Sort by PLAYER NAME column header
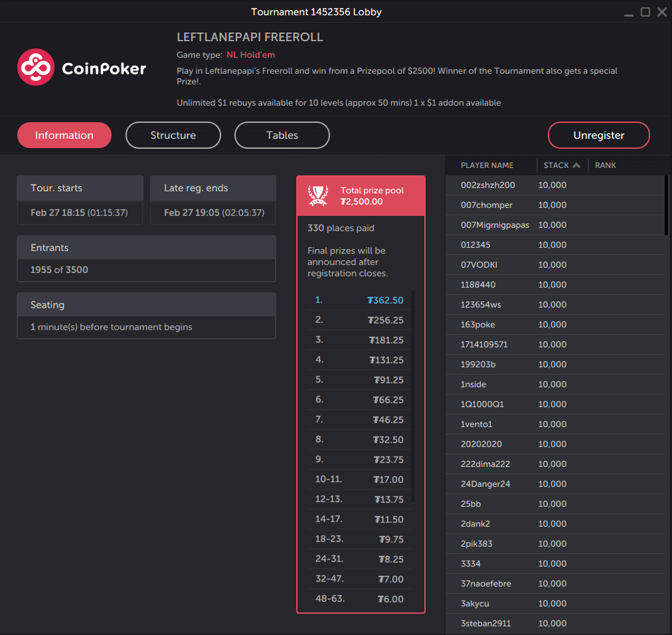Screen dimensions: 672x635 pos(487,165)
